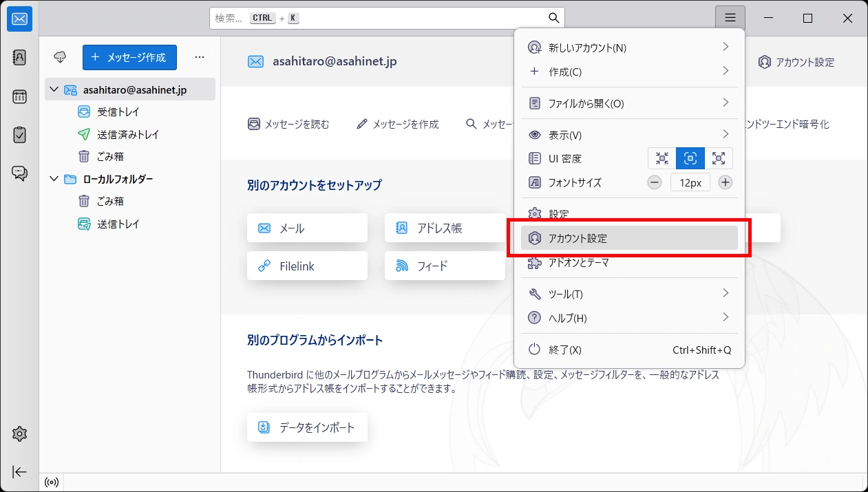Select 受信トレイ under asahitaro account
Image resolution: width=868 pixels, height=492 pixels.
tap(130, 111)
